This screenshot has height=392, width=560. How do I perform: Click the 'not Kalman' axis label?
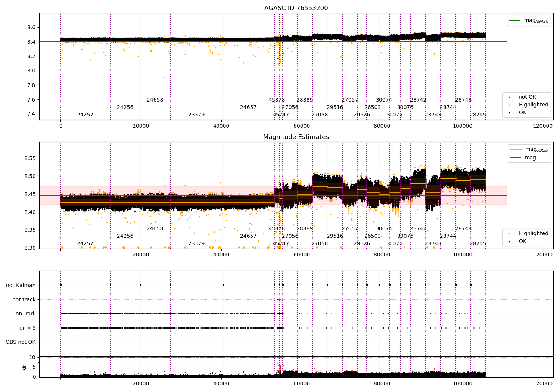point(21,285)
